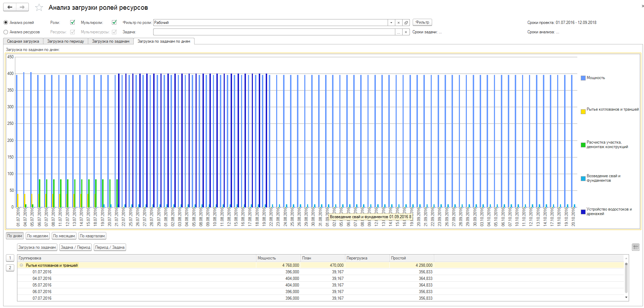Click the yellow Рытье котлованов legend swatch

tap(583, 112)
